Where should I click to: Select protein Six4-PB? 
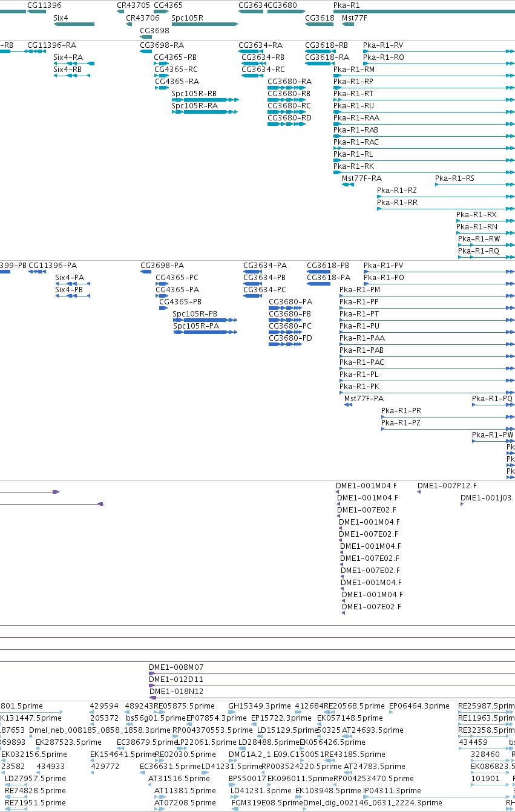tap(70, 290)
